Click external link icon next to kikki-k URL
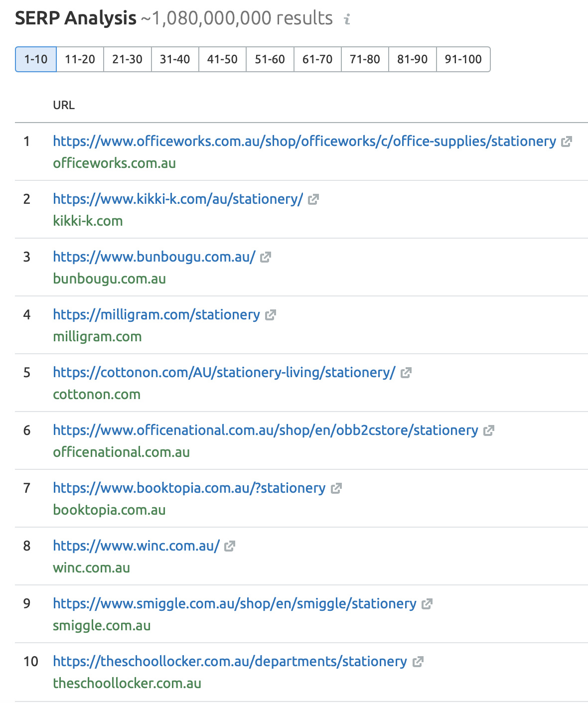The height and width of the screenshot is (703, 588). point(313,200)
